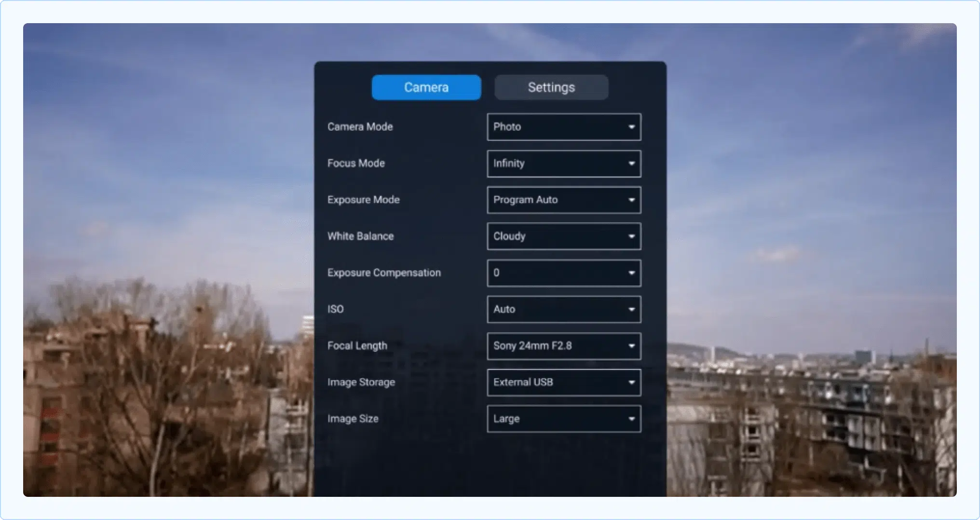Click the Camera Mode label
The image size is (980, 520).
(360, 127)
